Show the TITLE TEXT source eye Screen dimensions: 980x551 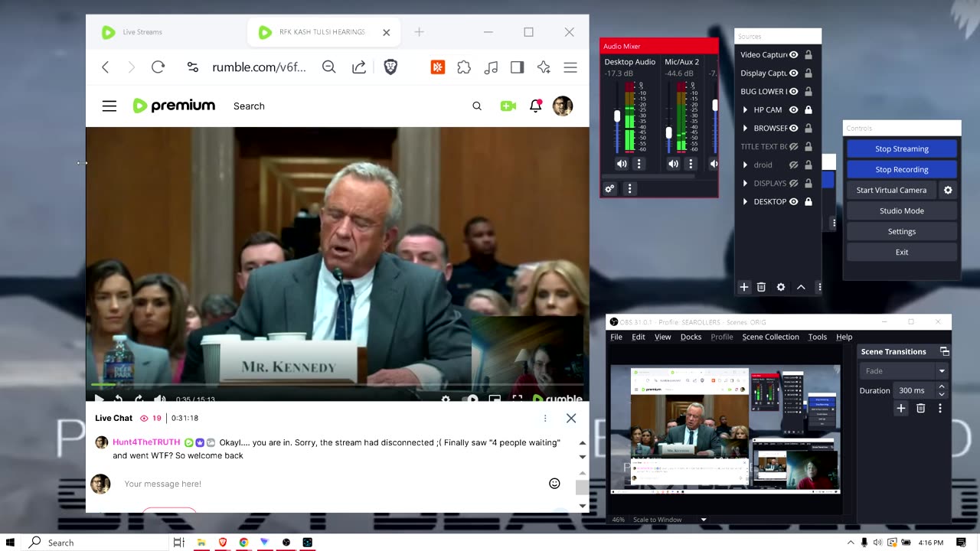[x=794, y=146]
